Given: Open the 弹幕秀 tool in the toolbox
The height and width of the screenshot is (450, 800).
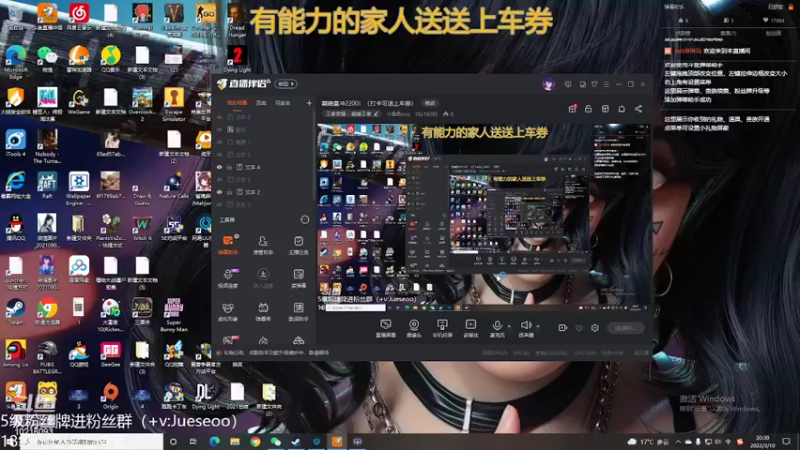Looking at the screenshot, I should [263, 311].
